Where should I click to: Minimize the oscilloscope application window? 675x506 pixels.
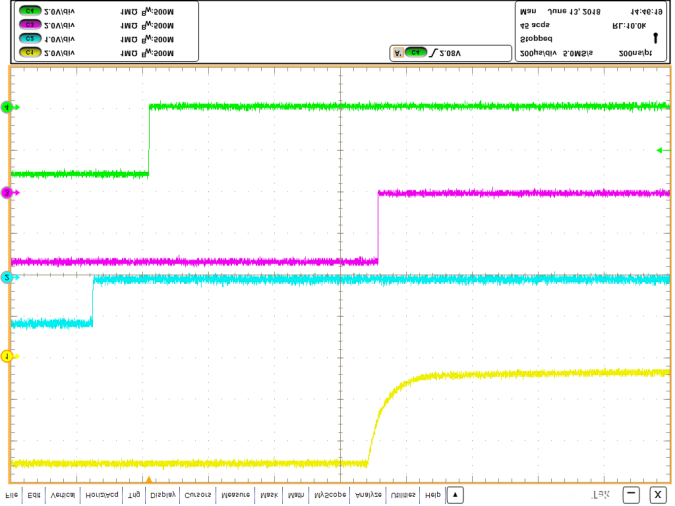631,495
